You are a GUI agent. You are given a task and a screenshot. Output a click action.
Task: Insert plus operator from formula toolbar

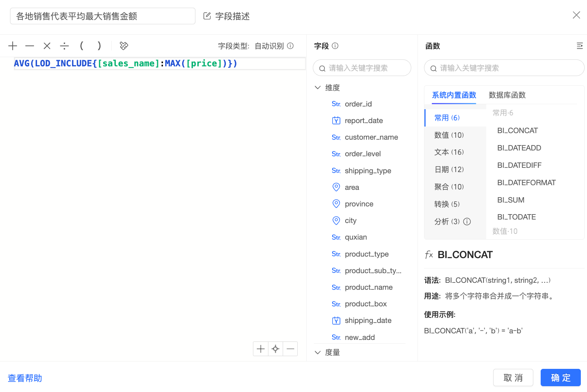[13, 46]
